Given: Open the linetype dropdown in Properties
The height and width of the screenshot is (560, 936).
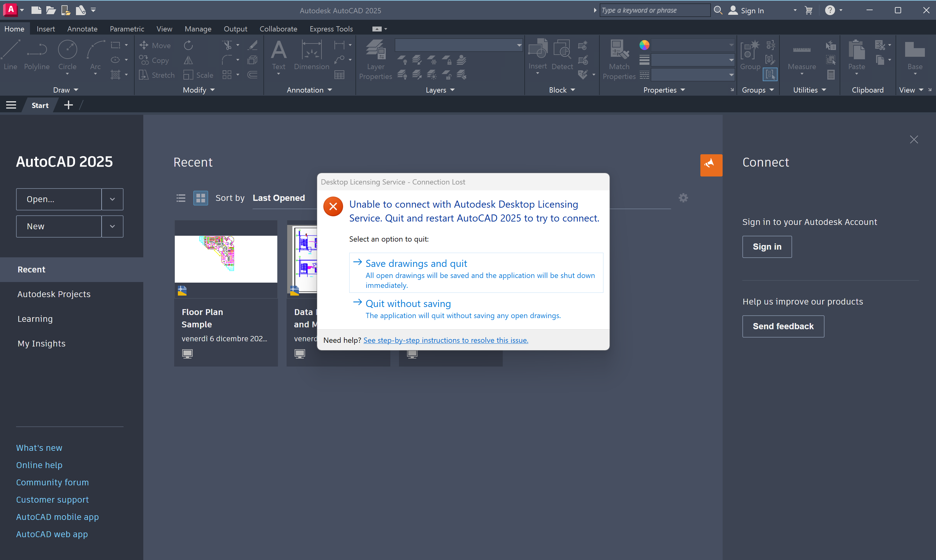Looking at the screenshot, I should [693, 75].
